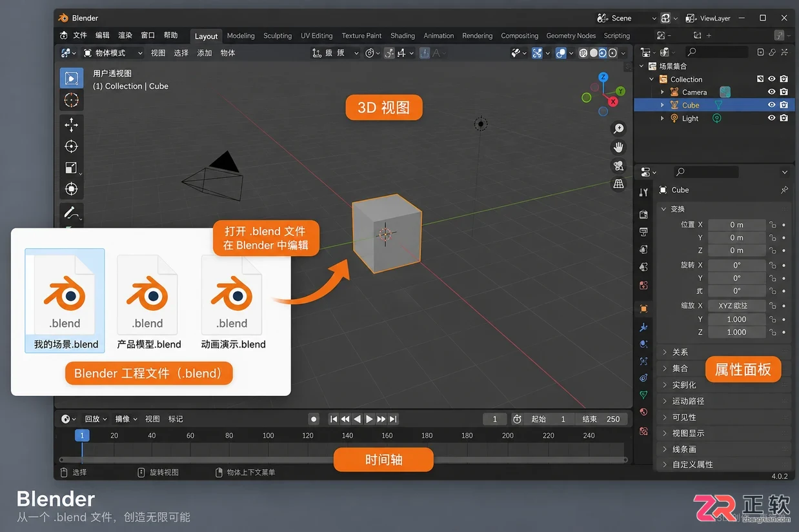
Task: Toggle snapping magnet in viewport header
Action: click(x=390, y=53)
